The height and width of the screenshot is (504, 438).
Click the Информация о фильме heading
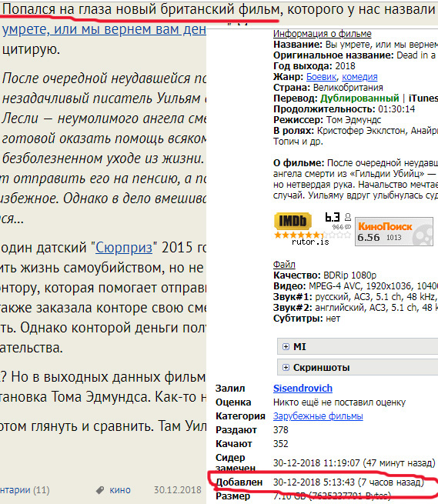pos(323,34)
